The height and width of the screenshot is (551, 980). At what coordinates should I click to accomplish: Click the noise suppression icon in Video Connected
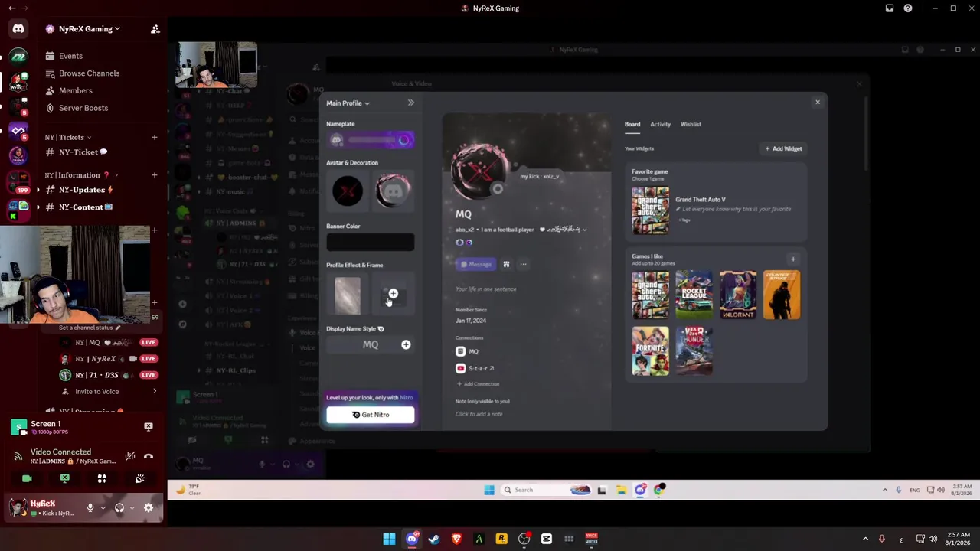130,456
